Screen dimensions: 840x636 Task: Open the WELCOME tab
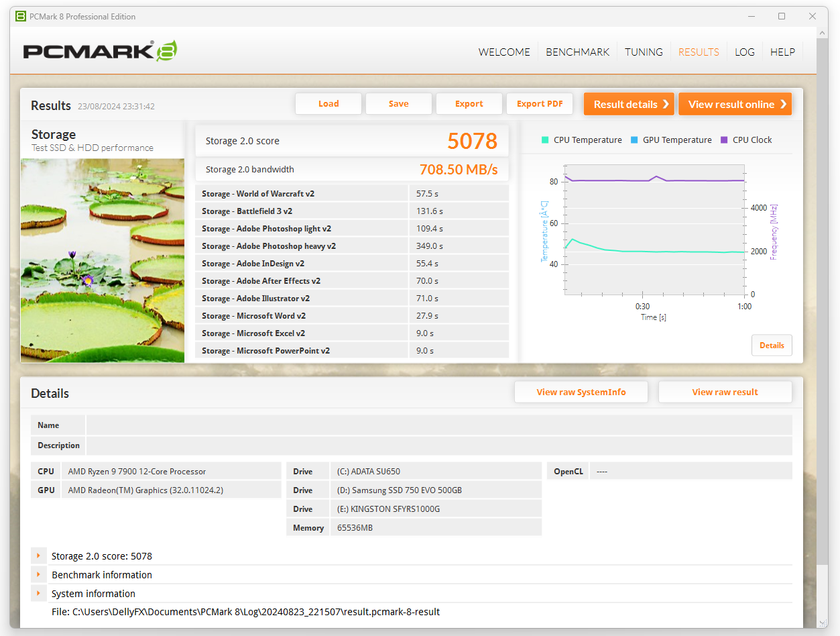tap(504, 52)
